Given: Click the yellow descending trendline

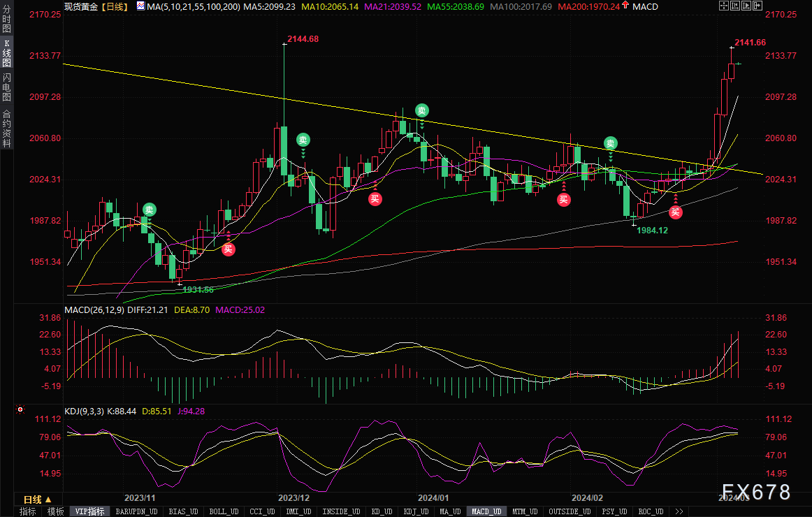Looking at the screenshot, I should (207, 87).
